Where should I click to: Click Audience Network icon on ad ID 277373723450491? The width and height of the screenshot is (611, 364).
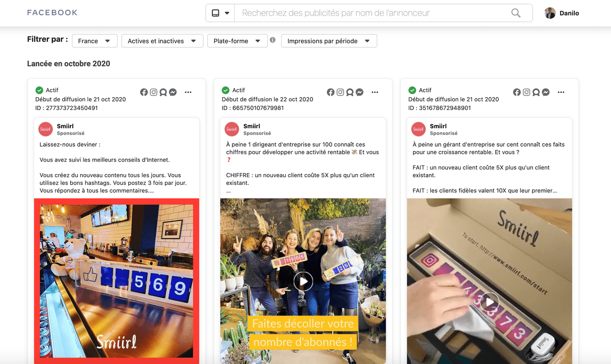(x=163, y=92)
